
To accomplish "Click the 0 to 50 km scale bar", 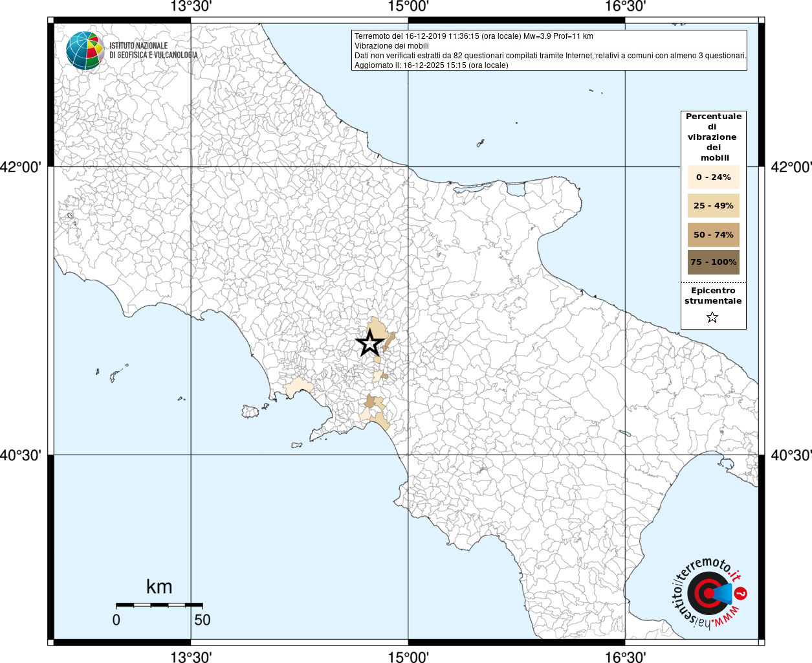I will (159, 605).
